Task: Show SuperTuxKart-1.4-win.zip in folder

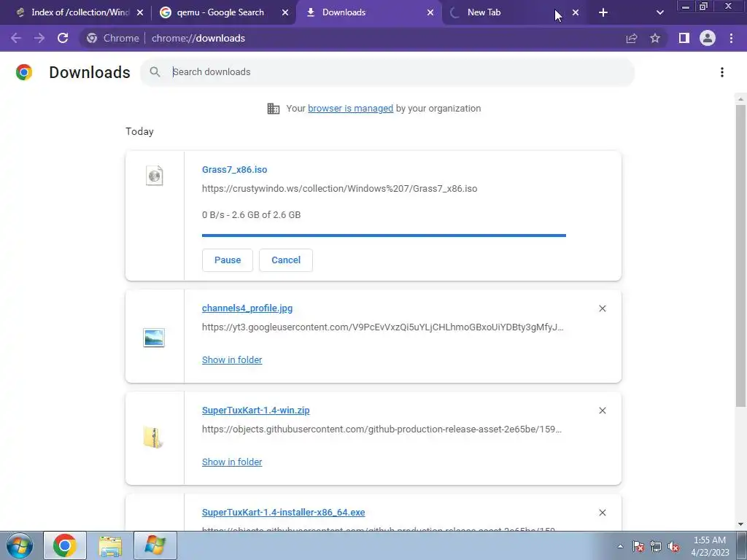Action: coord(232,462)
